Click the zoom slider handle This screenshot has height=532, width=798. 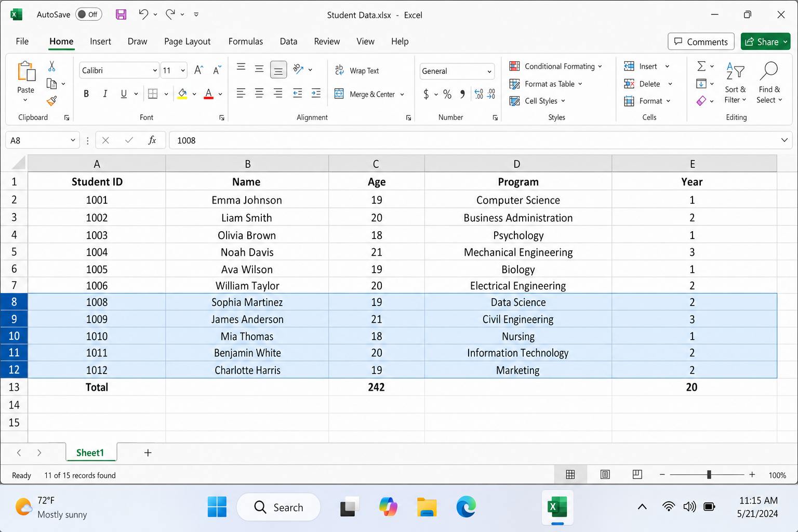tap(709, 474)
